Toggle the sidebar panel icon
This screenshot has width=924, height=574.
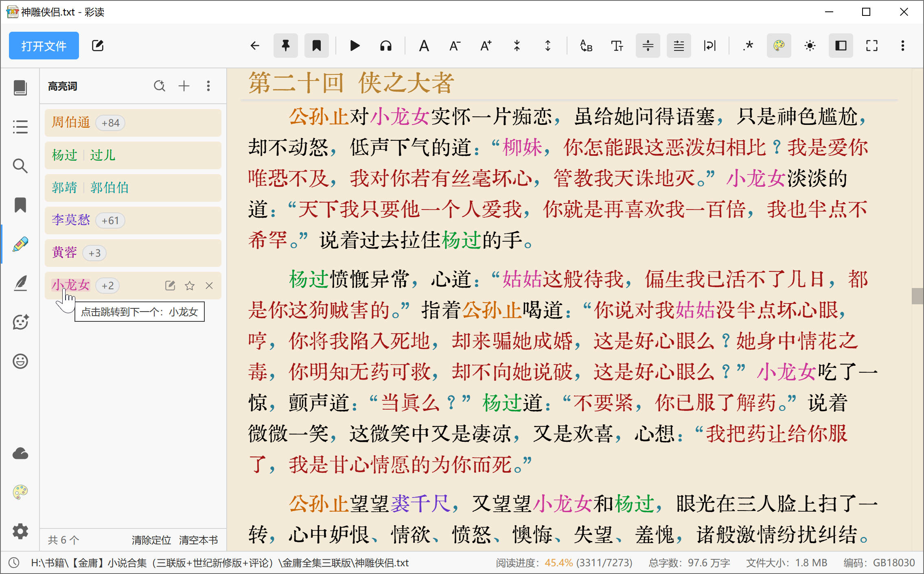tap(841, 46)
